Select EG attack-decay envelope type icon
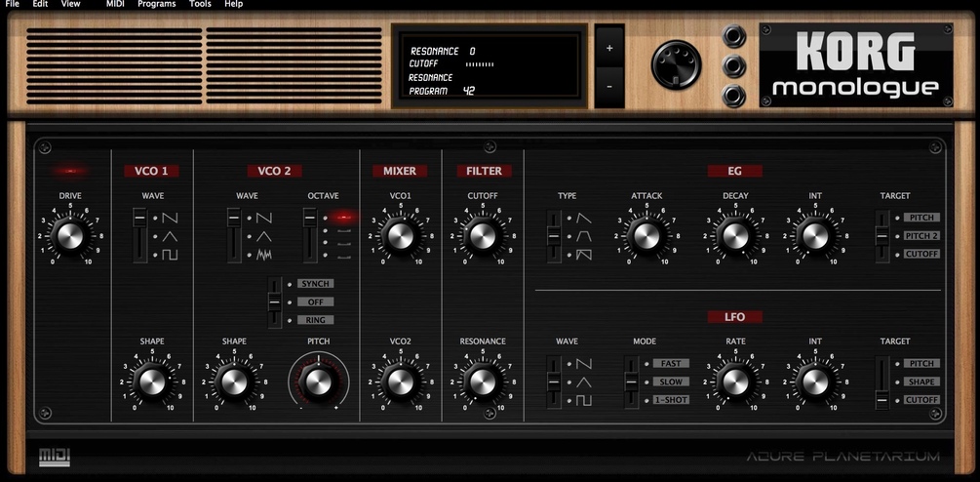Viewport: 980px width, 482px height. pyautogui.click(x=584, y=219)
